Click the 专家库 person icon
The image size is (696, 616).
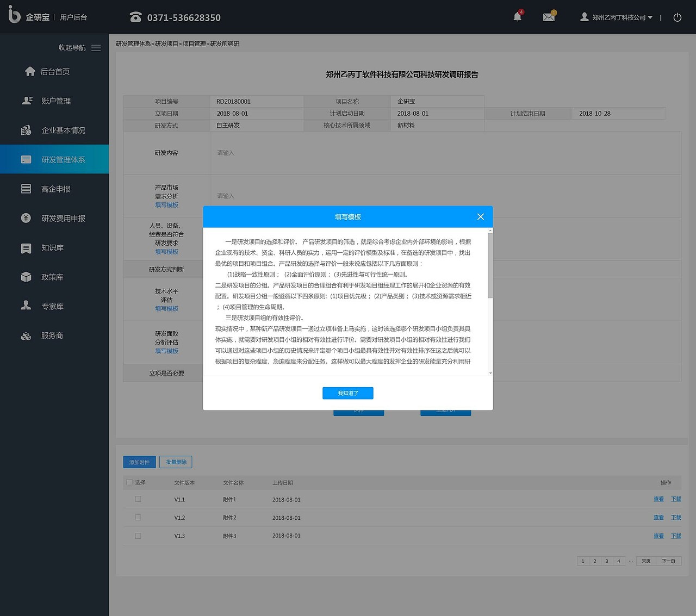(26, 306)
